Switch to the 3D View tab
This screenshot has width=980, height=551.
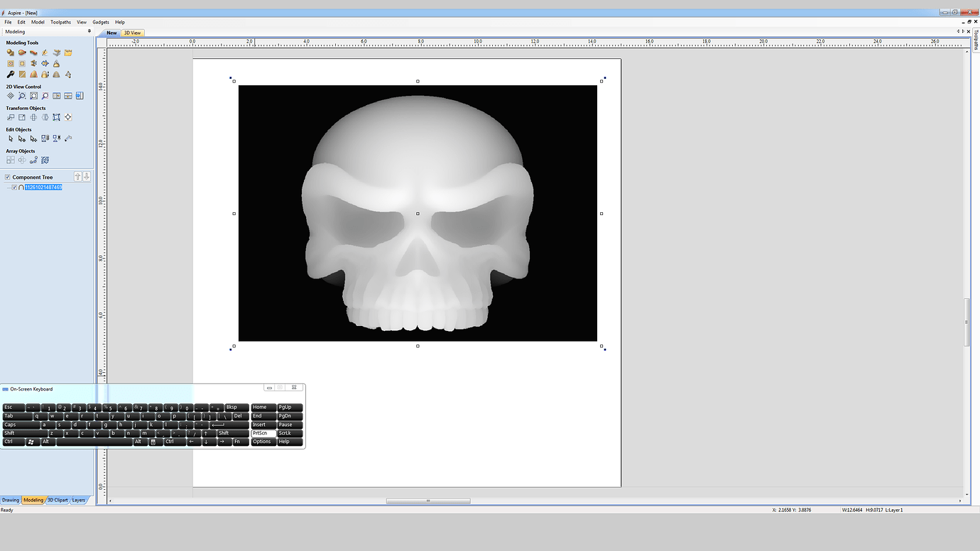click(x=131, y=33)
